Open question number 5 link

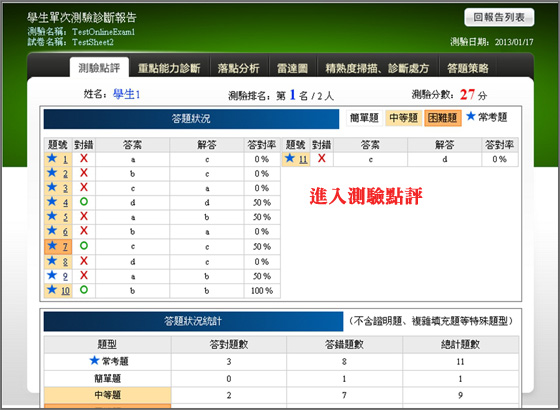tap(65, 217)
